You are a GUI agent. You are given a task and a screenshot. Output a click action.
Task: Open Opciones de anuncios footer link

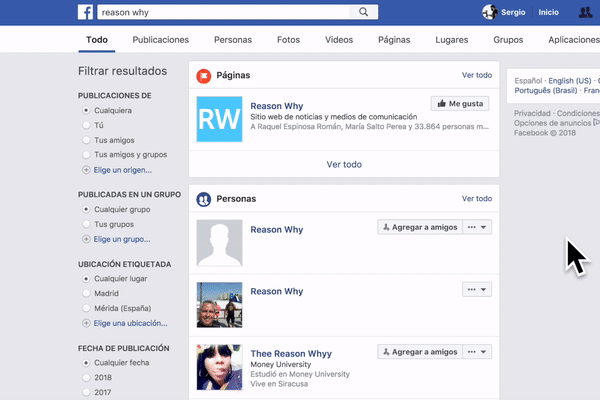coord(552,123)
